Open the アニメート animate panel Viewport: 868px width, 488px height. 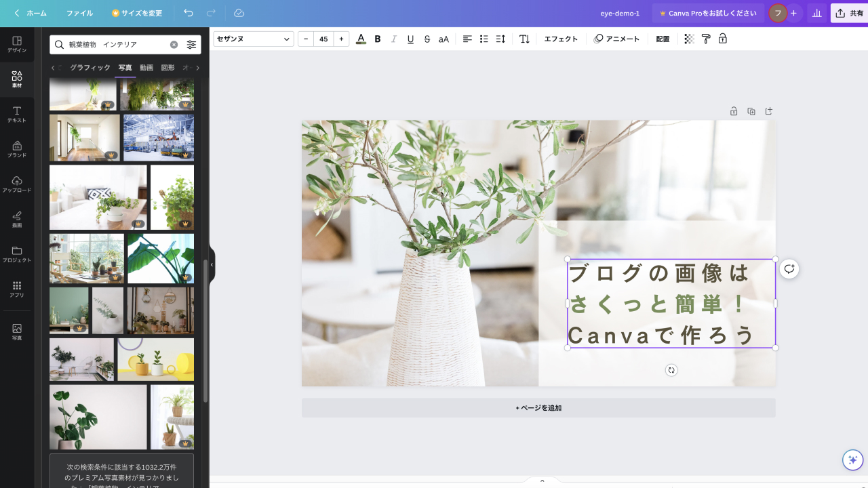click(616, 39)
